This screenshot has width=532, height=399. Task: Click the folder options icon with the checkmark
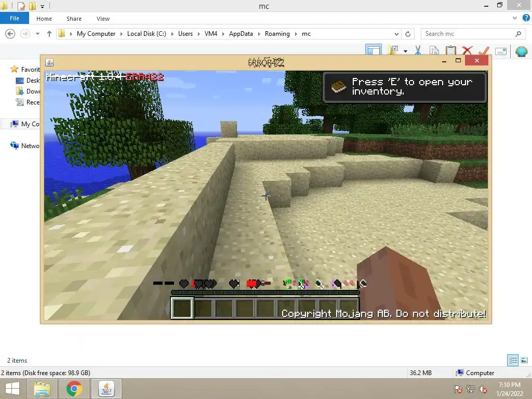[x=393, y=50]
